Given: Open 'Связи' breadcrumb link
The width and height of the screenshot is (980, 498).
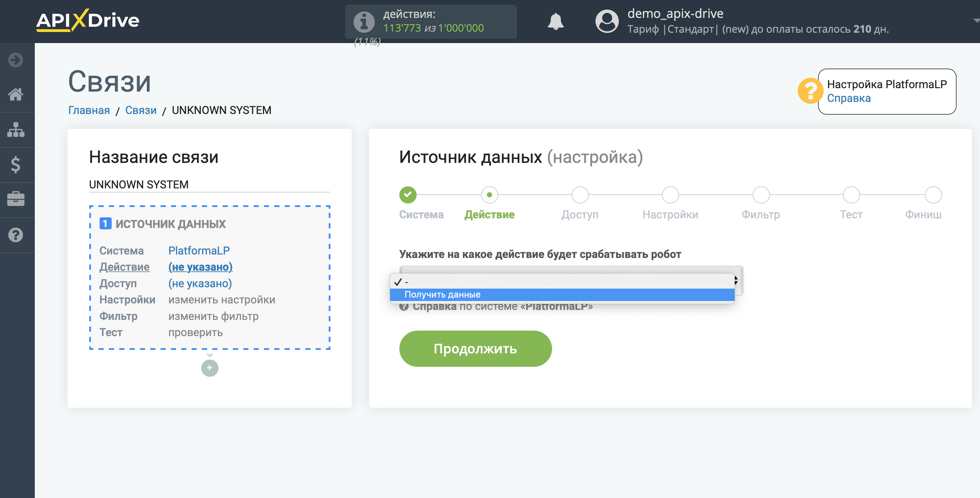Looking at the screenshot, I should [x=141, y=110].
